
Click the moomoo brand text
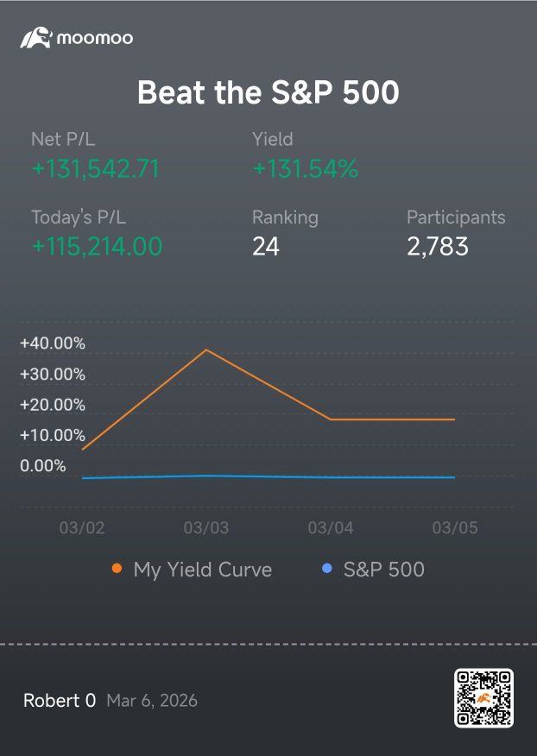[95, 38]
